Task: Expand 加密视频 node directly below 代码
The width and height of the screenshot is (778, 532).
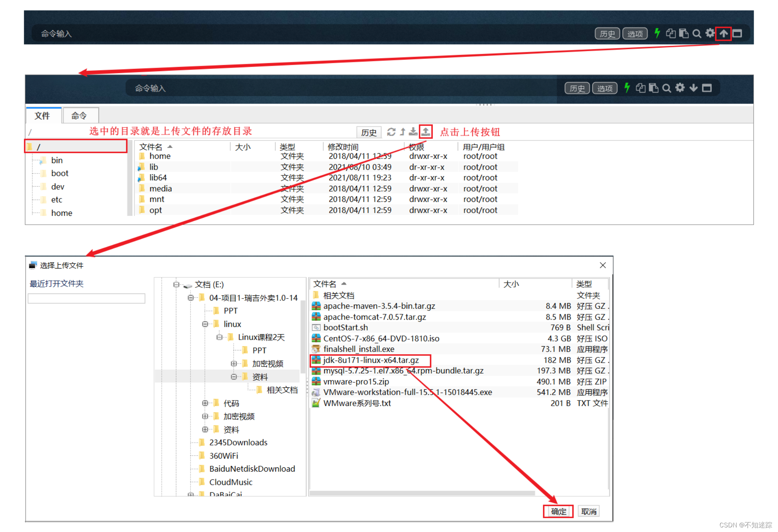Action: pyautogui.click(x=205, y=417)
